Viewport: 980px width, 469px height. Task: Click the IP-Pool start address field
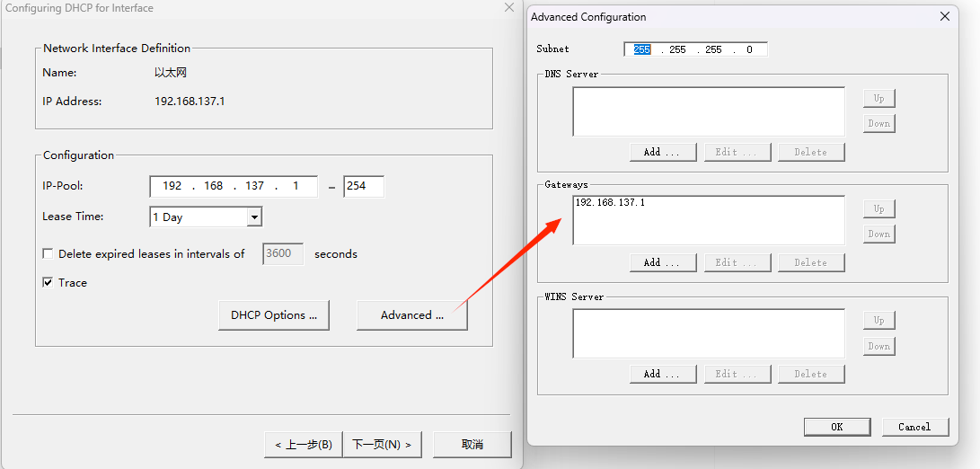(234, 187)
